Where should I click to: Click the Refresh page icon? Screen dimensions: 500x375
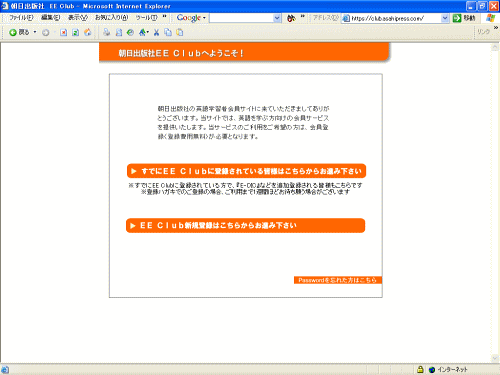(76, 32)
